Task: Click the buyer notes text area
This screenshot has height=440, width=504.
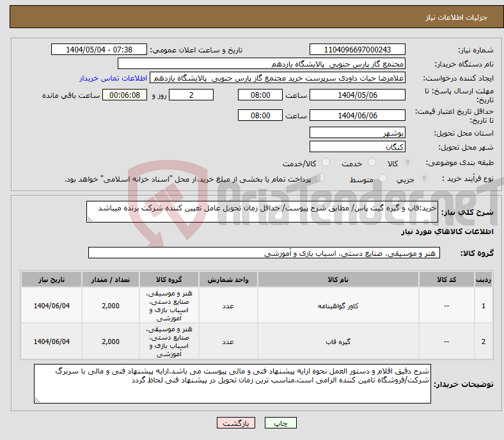Action: (x=232, y=384)
